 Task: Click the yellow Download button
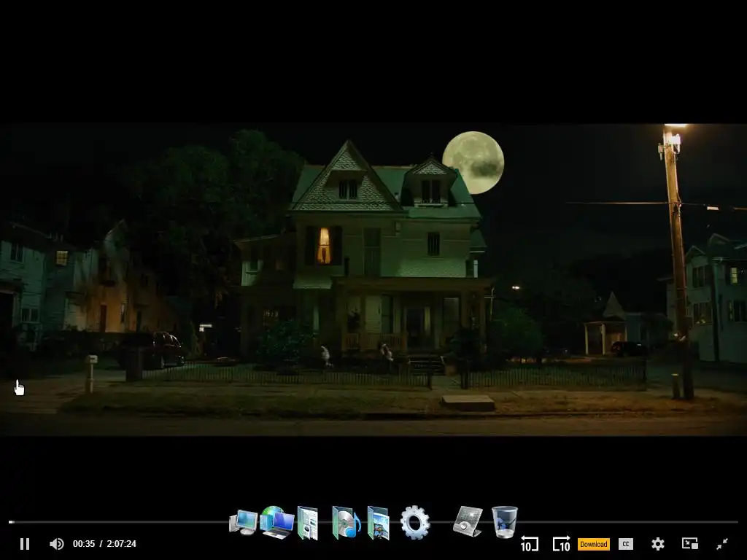click(594, 544)
